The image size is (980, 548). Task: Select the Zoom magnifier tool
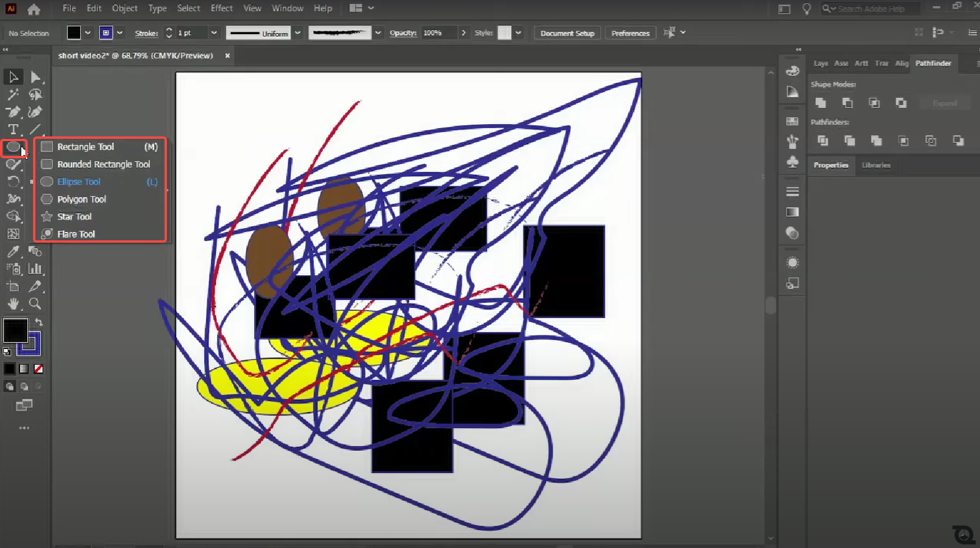tap(35, 304)
